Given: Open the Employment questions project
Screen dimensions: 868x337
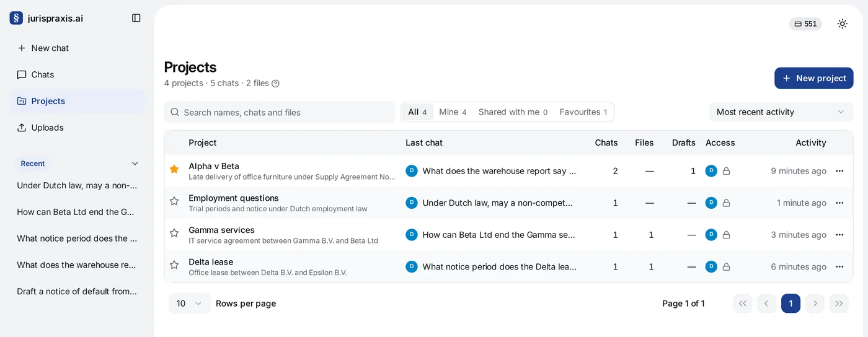Looking at the screenshot, I should click(x=234, y=198).
